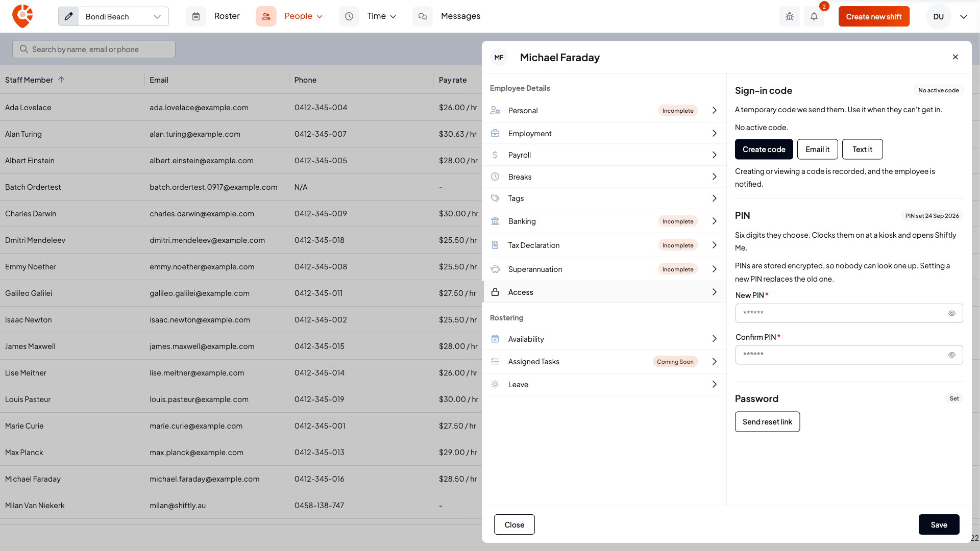Screen dimensions: 980x551
Task: Click the Personal section icon
Action: pos(495,110)
